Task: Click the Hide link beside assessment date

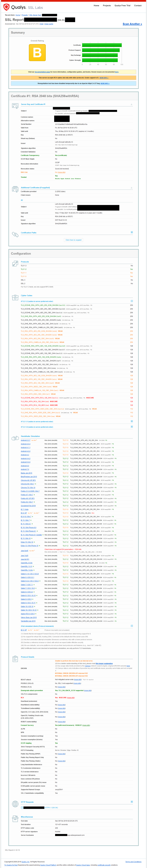Action: (42, 24)
